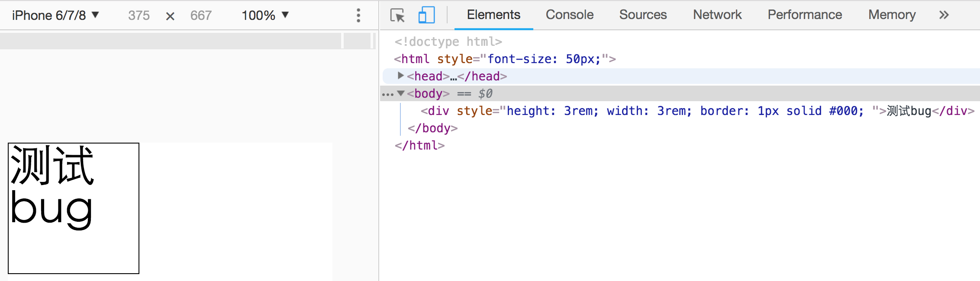
Task: Click the 667 height input field
Action: coord(201,16)
